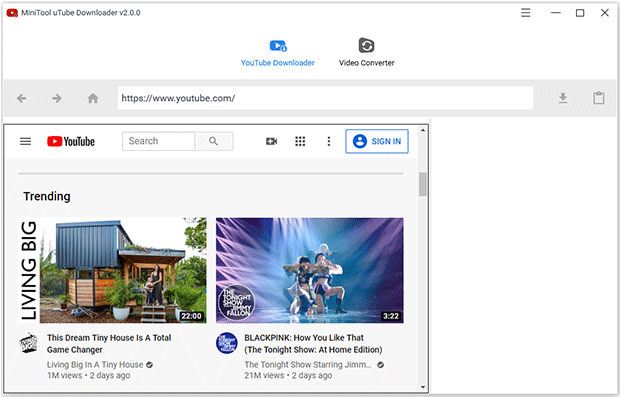
Task: Open title BLACKPINK: How You Like That
Action: point(313,344)
